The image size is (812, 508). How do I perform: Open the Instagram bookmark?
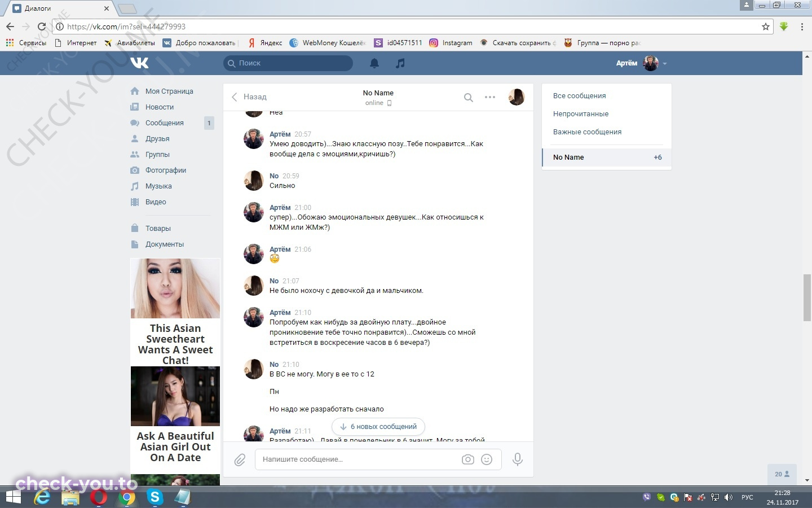[x=451, y=43]
